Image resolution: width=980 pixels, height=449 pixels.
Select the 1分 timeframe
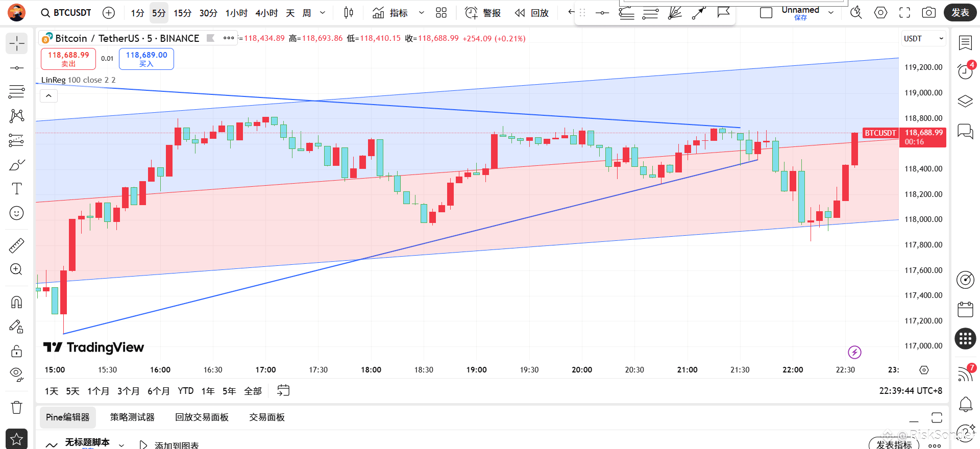137,13
